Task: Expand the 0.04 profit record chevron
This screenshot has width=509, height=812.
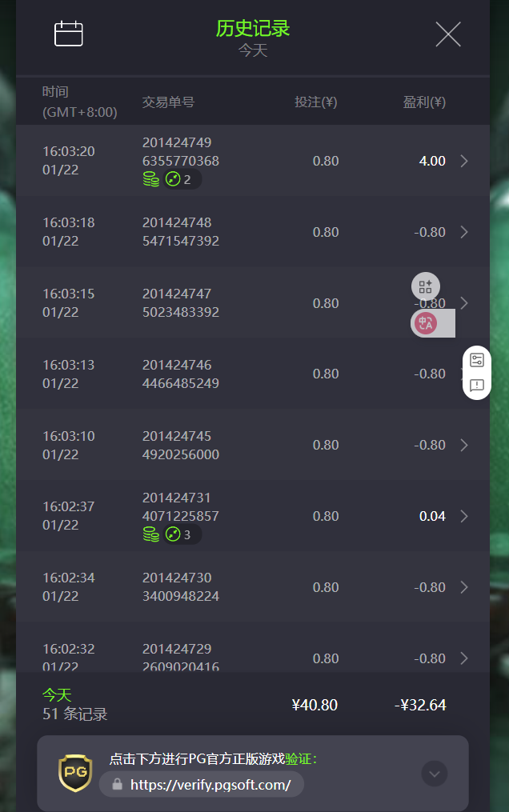Action: point(464,516)
